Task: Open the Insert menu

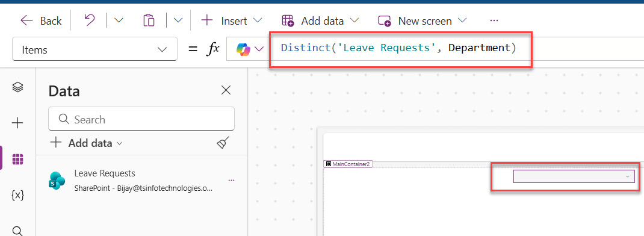Action: point(232,20)
